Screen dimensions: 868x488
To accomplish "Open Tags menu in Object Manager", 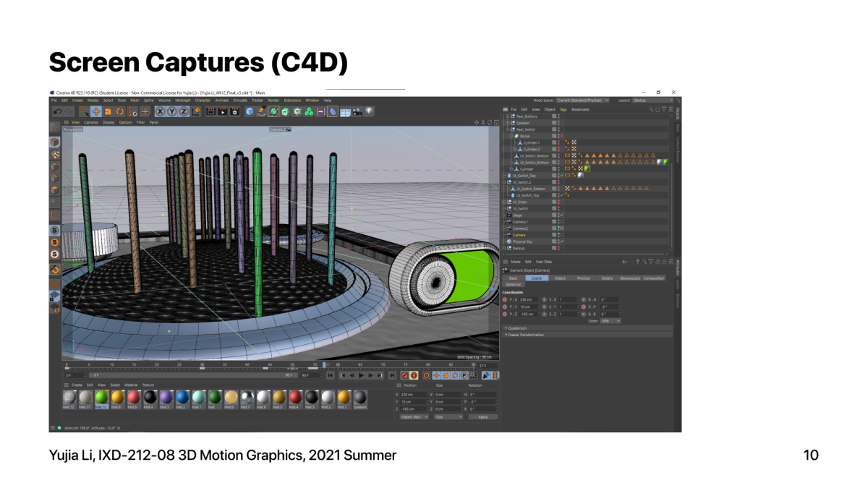I will pyautogui.click(x=563, y=109).
